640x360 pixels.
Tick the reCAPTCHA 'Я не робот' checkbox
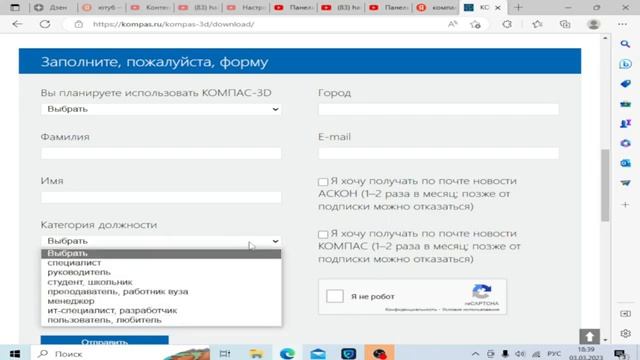[335, 296]
